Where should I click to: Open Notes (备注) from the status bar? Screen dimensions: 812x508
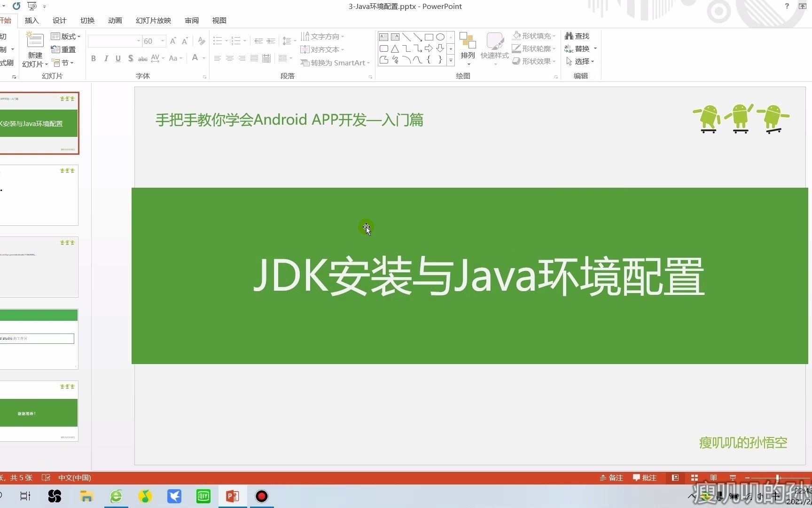point(611,477)
